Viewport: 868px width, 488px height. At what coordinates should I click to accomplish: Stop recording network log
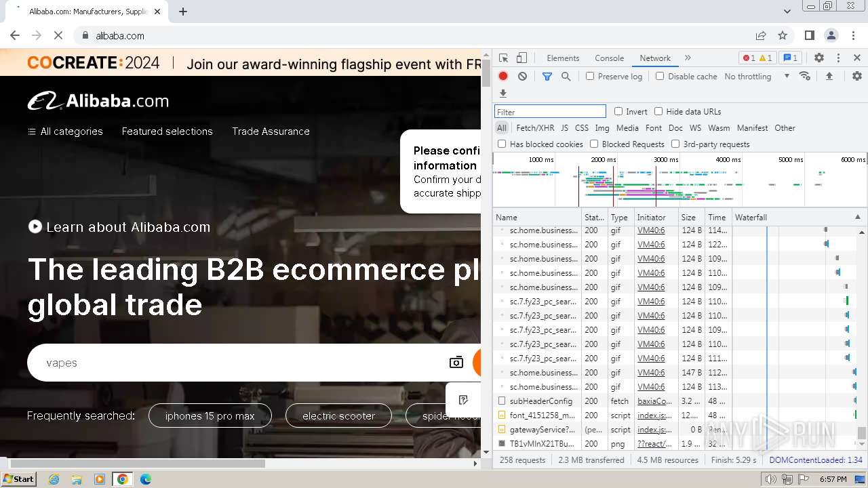(x=503, y=77)
